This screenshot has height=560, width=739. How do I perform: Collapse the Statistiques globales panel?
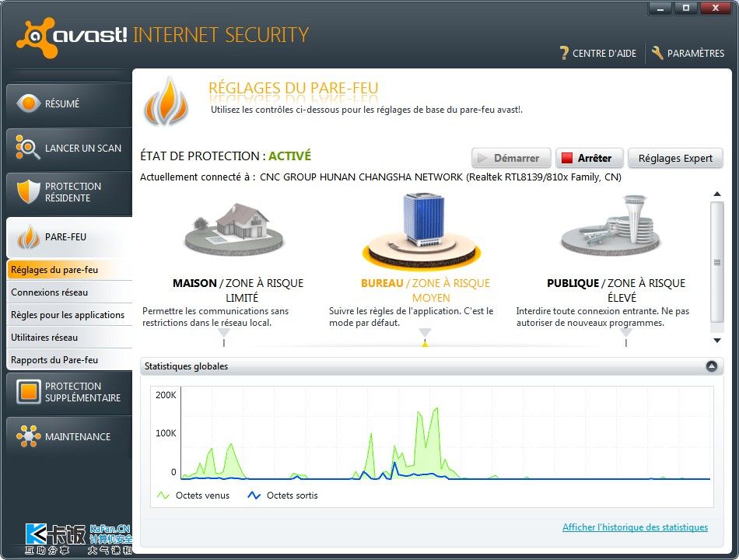[x=712, y=366]
